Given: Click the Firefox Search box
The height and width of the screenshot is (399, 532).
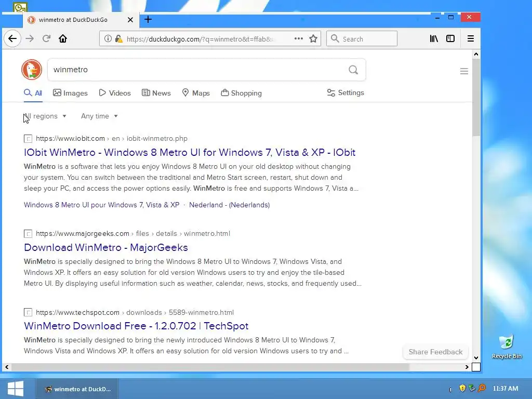Looking at the screenshot, I should (362, 38).
